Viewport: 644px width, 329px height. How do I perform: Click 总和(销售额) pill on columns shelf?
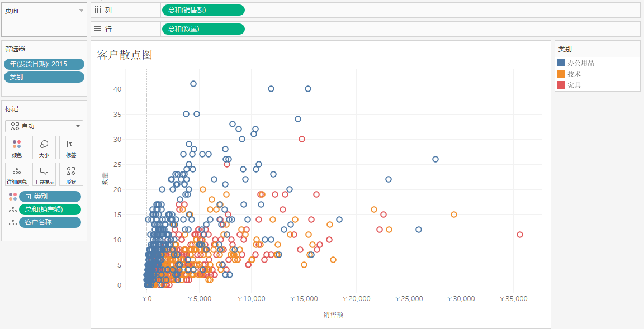pyautogui.click(x=203, y=10)
